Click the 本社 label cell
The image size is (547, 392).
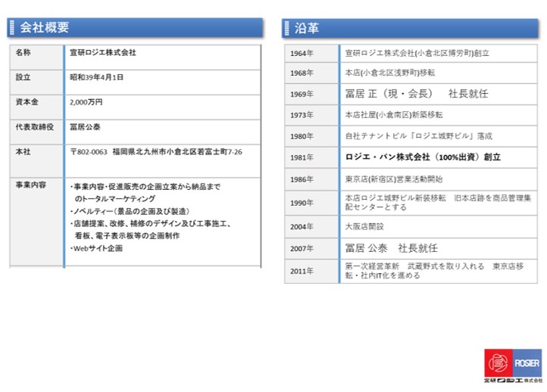36,161
